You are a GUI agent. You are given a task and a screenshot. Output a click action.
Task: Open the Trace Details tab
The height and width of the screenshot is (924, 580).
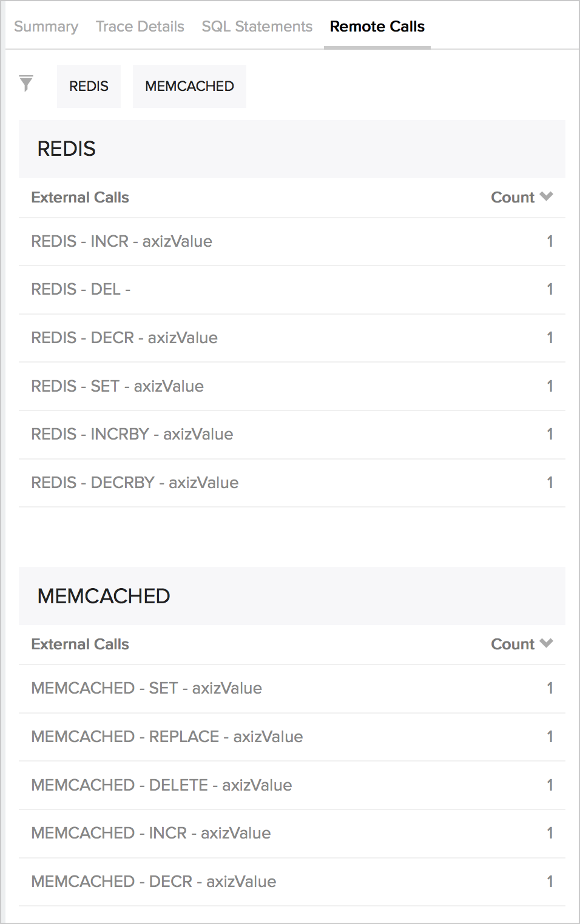pos(140,27)
